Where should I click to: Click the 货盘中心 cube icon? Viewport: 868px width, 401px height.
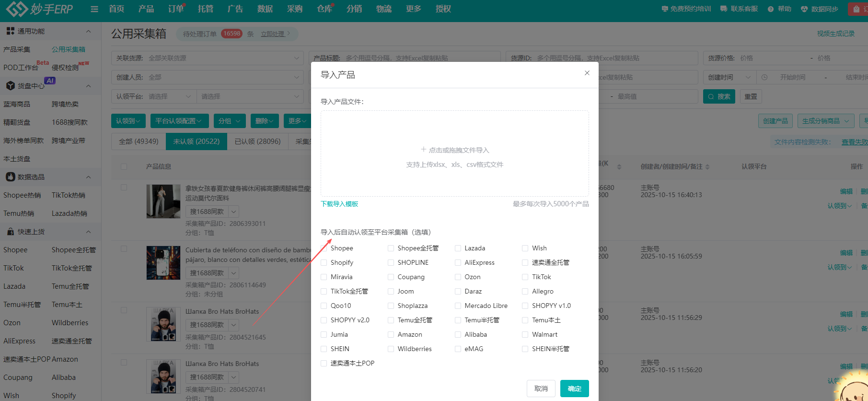point(10,86)
